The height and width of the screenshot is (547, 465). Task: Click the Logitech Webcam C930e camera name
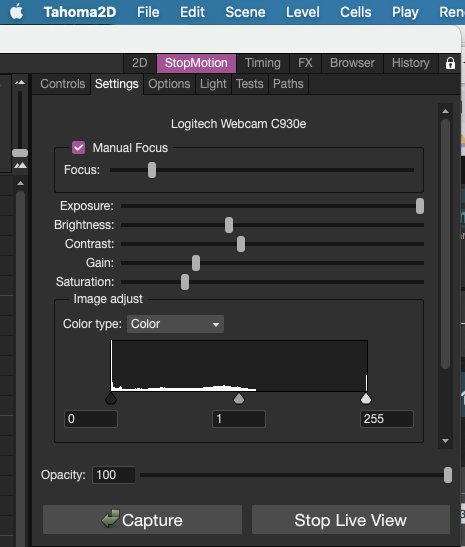tap(239, 124)
